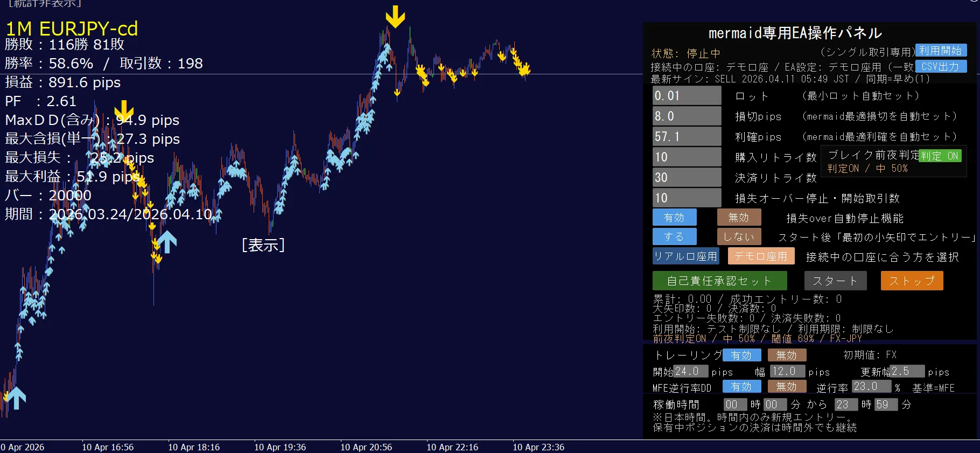Click the large yellow down arrow at chart peak
This screenshot has height=453, width=980.
tap(395, 17)
